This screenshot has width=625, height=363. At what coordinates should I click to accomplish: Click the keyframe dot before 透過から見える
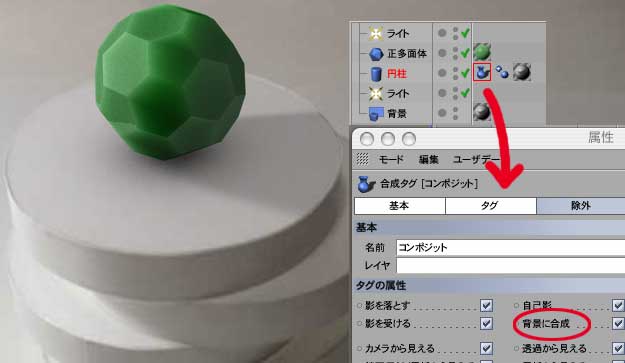pos(517,349)
